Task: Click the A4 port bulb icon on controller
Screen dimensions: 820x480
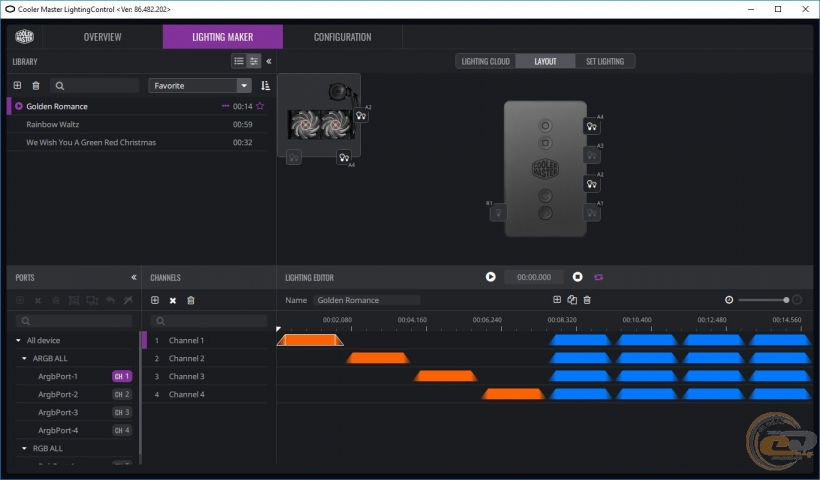Action: tap(591, 127)
